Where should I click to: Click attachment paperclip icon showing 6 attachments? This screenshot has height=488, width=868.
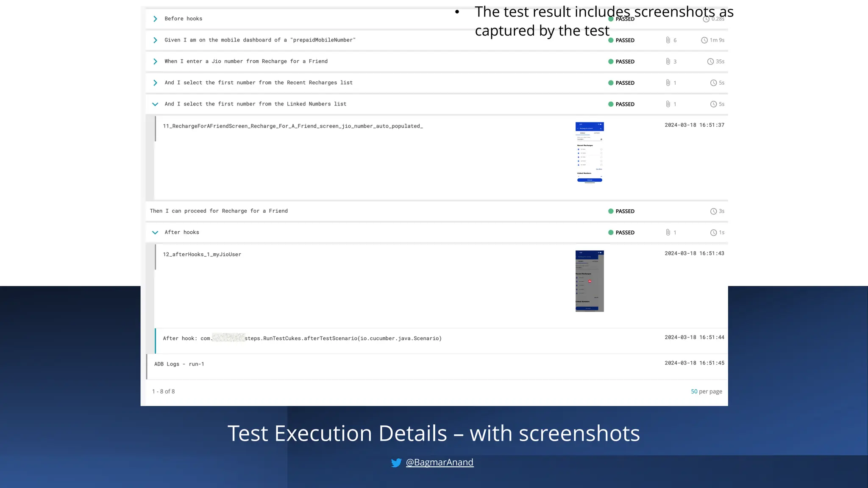click(x=668, y=40)
